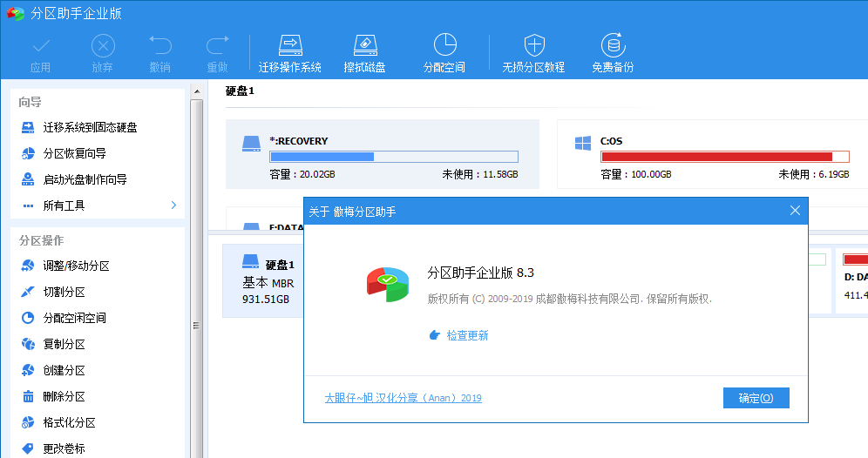This screenshot has width=868, height=458.
Task: Click the 硬盘1 heading above partitions
Action: pos(240,91)
